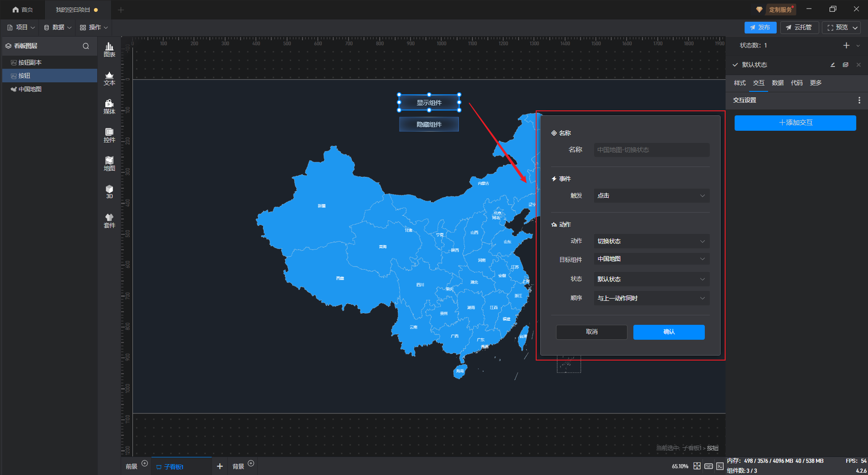Viewport: 868px width, 475px height.
Task: Expand the 顺序 order dropdown
Action: [x=651, y=298]
